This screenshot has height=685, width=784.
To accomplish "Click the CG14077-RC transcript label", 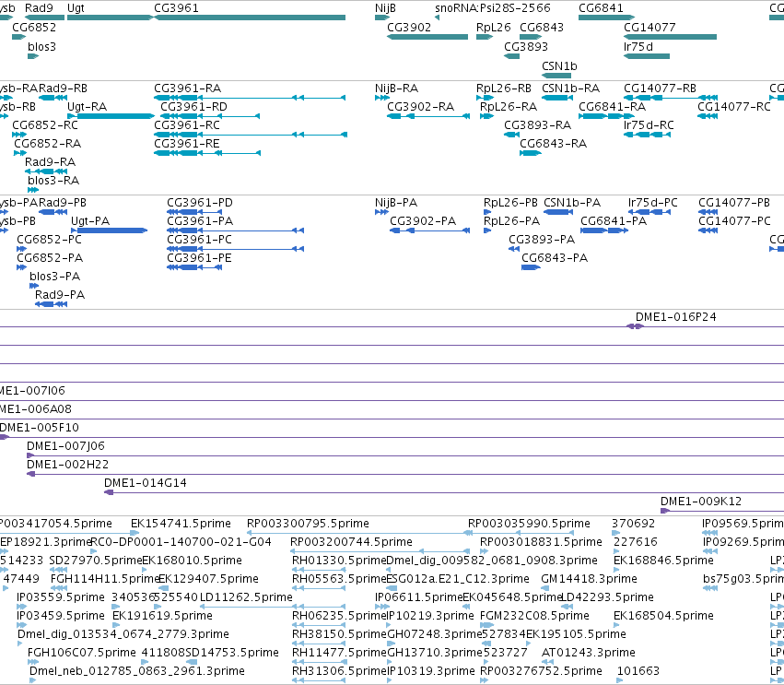I will [734, 107].
